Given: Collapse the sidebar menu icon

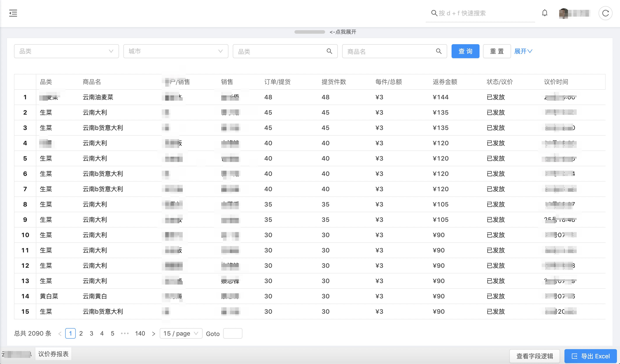Looking at the screenshot, I should pos(13,13).
